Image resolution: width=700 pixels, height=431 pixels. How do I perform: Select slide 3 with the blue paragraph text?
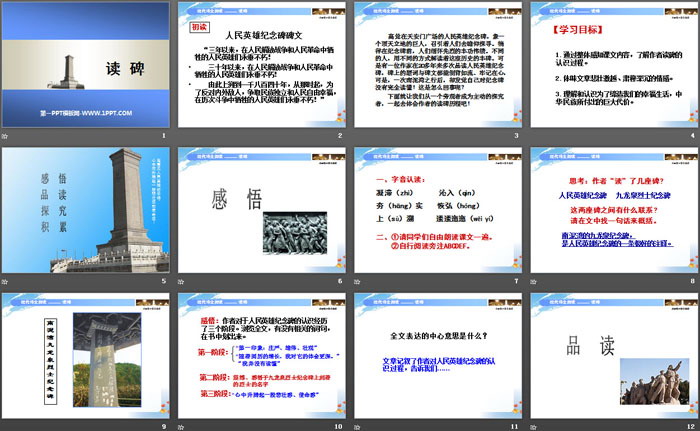435,70
